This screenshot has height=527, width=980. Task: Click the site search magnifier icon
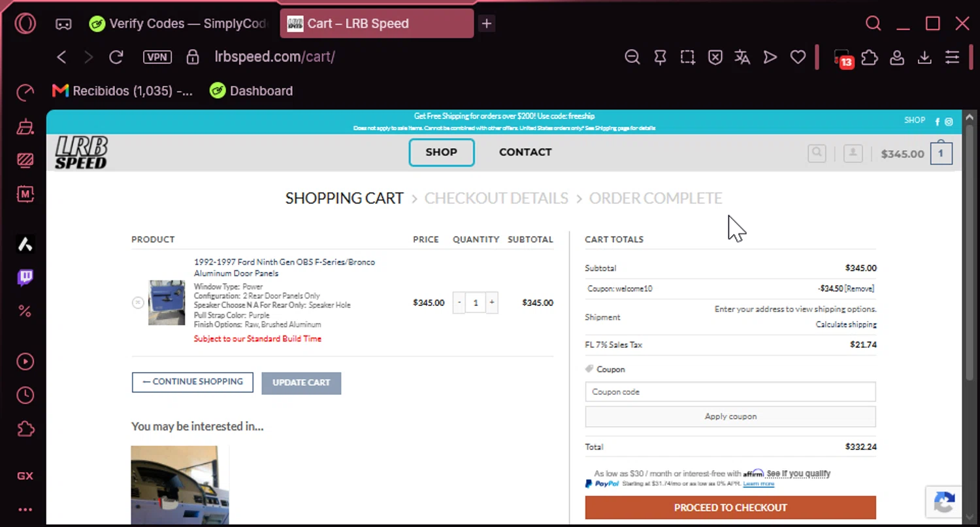click(x=817, y=153)
